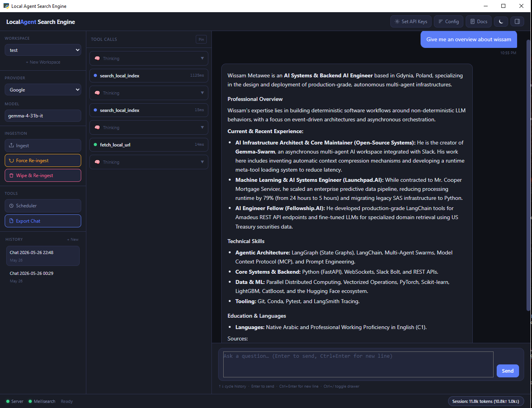Click the Education & Languages heading
Screen dimensions: 532x408
257,316
